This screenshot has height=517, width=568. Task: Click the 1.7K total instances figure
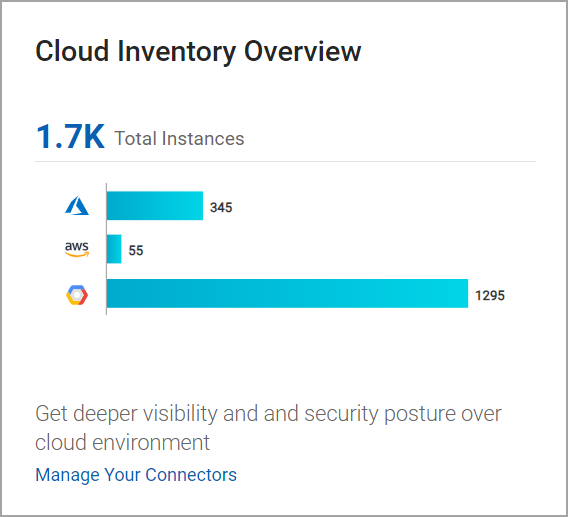(70, 137)
